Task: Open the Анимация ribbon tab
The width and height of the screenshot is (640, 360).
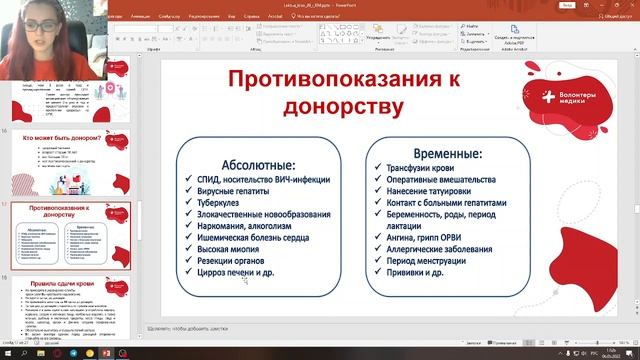Action: click(140, 16)
